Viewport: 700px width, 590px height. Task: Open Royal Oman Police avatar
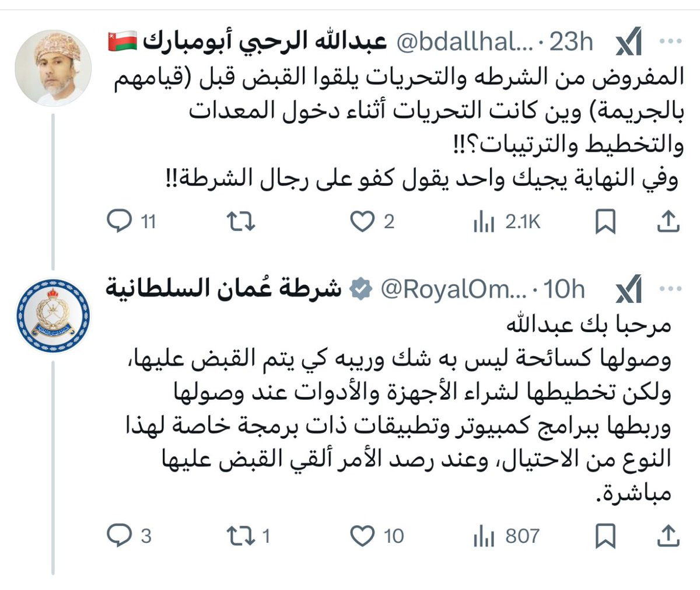coord(53,316)
